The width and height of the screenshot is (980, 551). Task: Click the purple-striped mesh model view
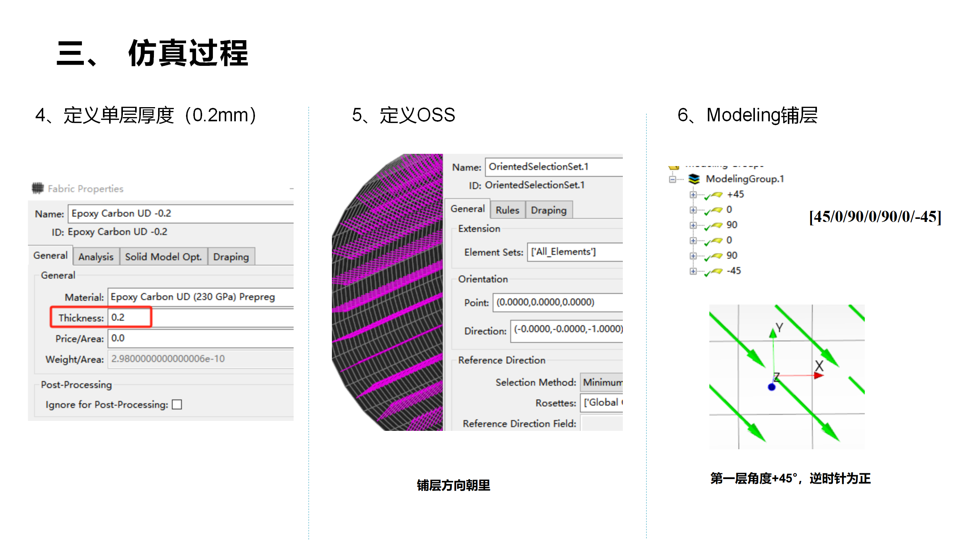[387, 292]
